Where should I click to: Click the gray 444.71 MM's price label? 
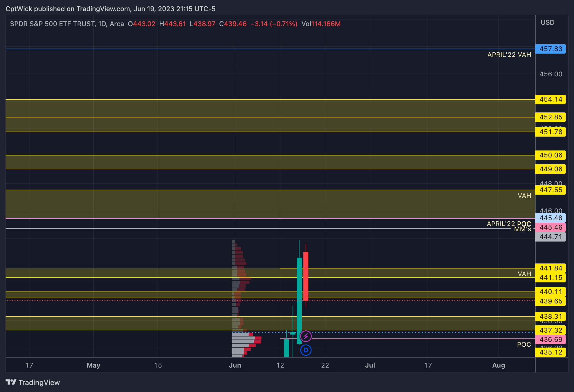point(550,237)
